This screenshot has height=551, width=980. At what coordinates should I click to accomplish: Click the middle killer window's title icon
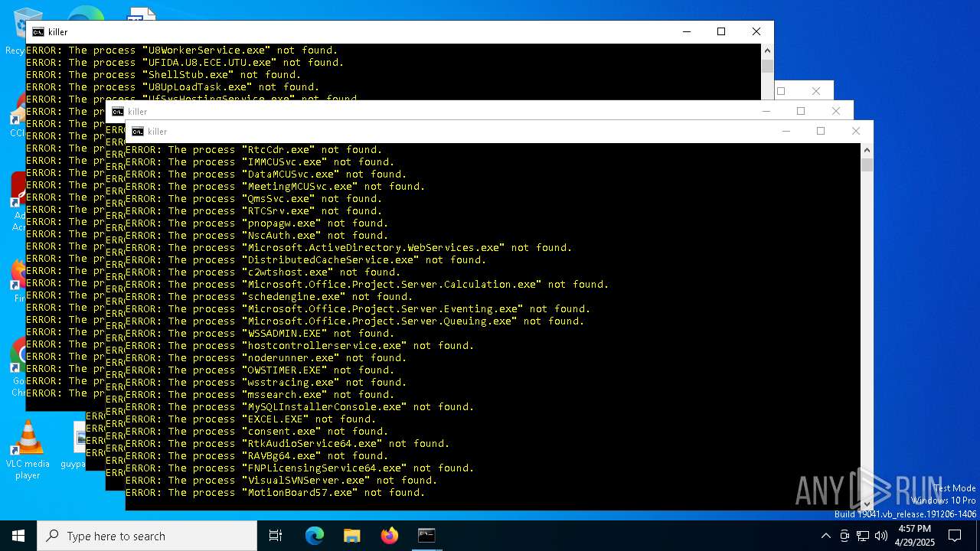tap(118, 112)
